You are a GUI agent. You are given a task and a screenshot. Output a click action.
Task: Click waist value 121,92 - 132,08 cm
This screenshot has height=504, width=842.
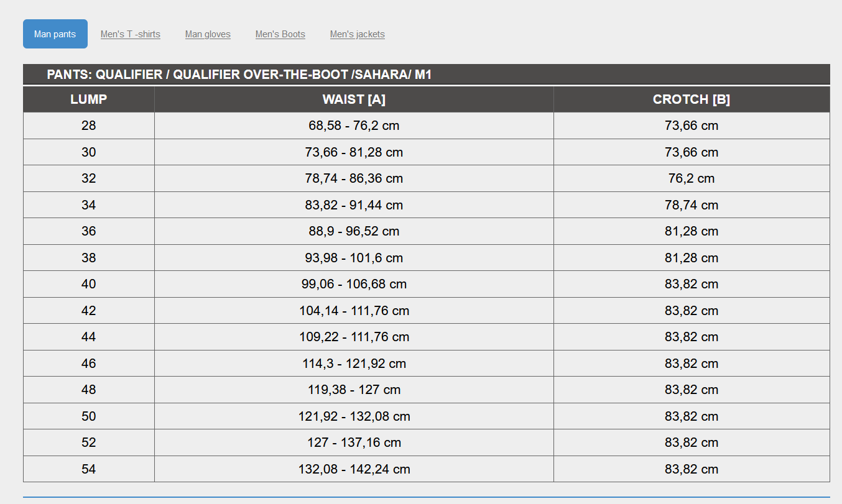[x=354, y=416]
